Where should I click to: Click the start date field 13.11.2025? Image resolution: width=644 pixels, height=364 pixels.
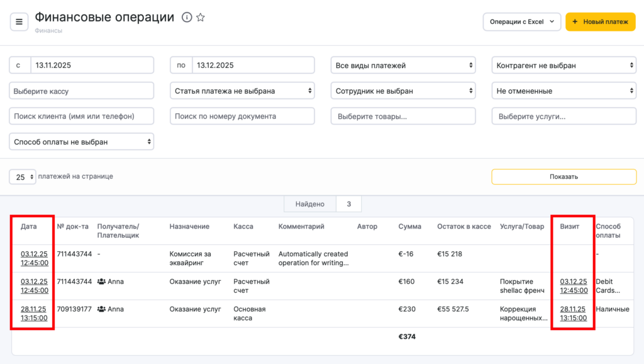(x=92, y=65)
